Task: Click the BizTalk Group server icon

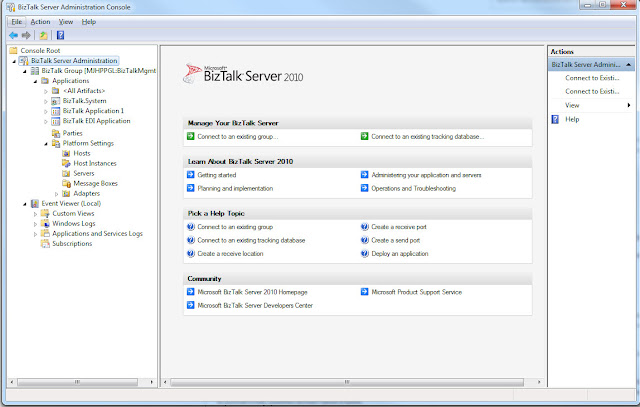Action: click(x=35, y=71)
